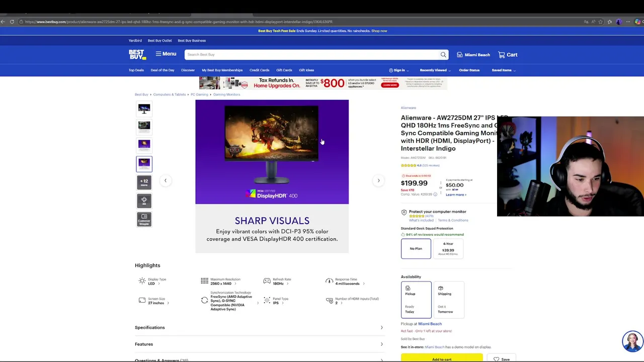Viewport: 644px width, 362px height.
Task: Navigate to Computers & Tablets breadcrumb
Action: click(170, 95)
